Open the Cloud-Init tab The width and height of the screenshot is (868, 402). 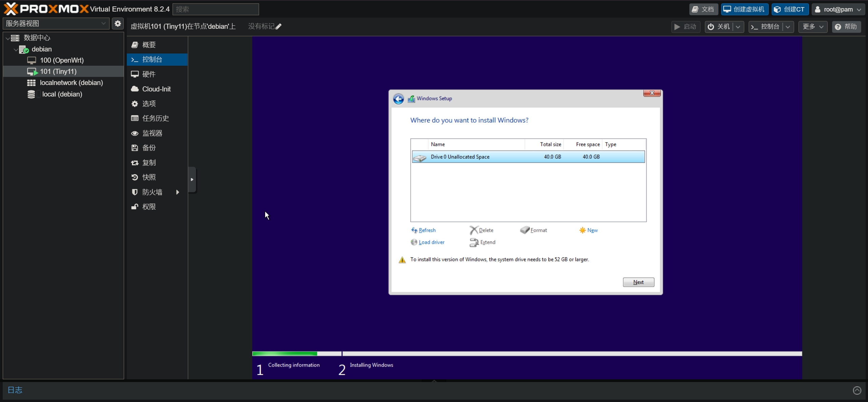coord(157,89)
